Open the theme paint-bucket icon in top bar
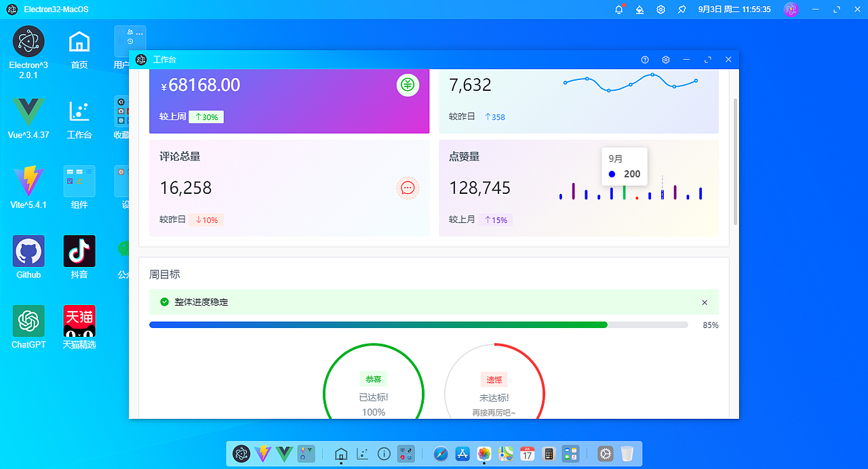 pyautogui.click(x=639, y=9)
